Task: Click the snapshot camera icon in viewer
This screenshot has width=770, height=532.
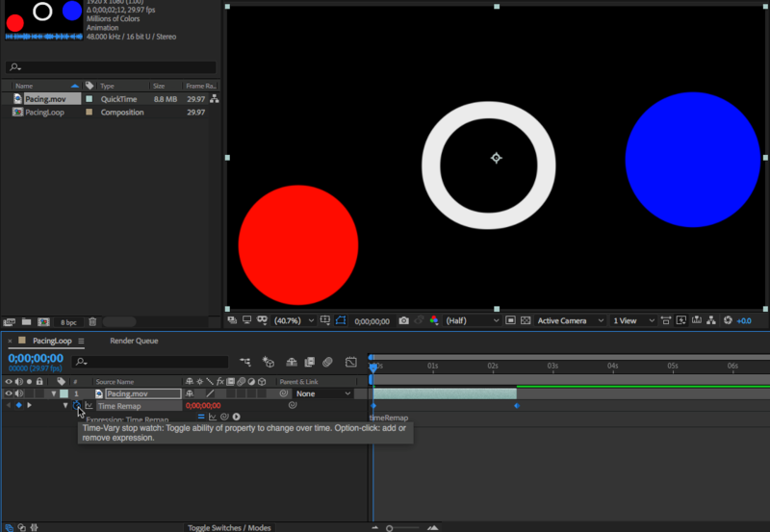Action: (404, 320)
